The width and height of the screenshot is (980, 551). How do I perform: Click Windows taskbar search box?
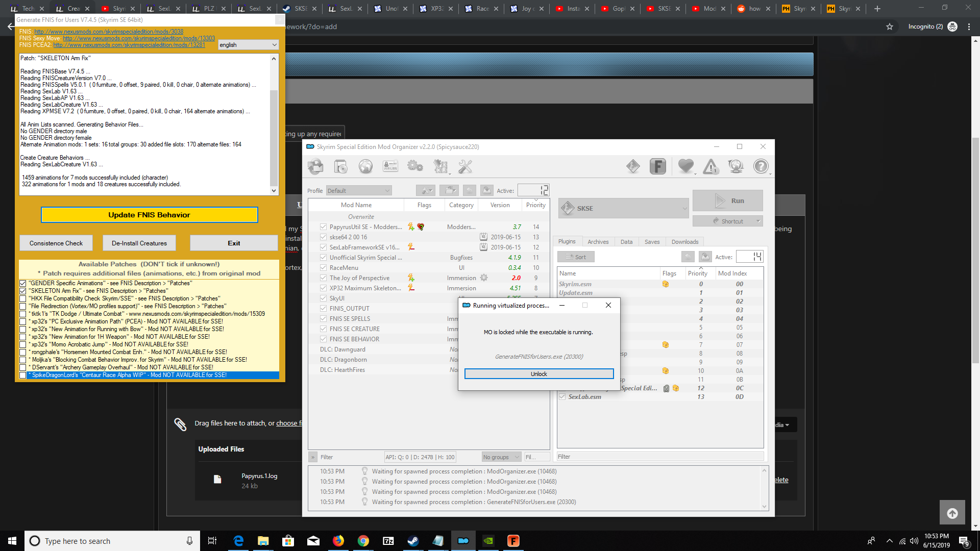click(112, 541)
